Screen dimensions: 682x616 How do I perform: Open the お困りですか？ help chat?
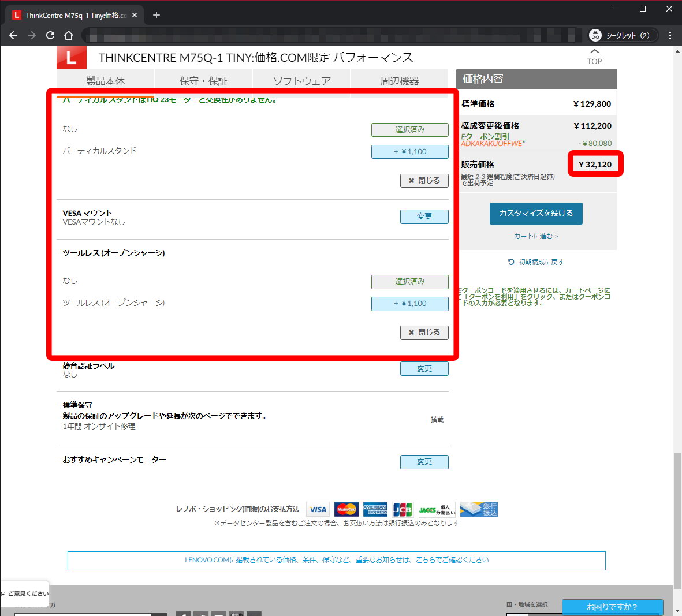coord(612,607)
